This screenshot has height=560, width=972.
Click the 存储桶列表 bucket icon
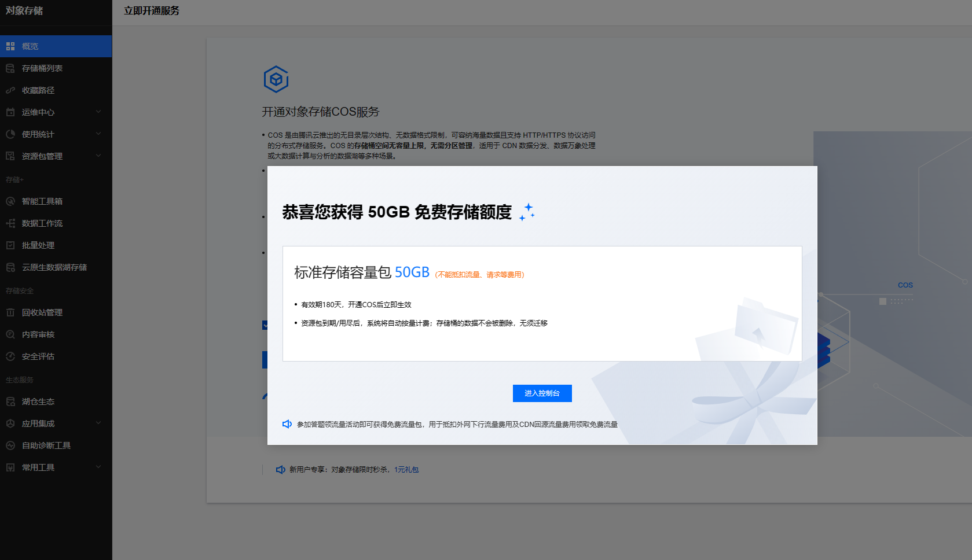click(10, 68)
